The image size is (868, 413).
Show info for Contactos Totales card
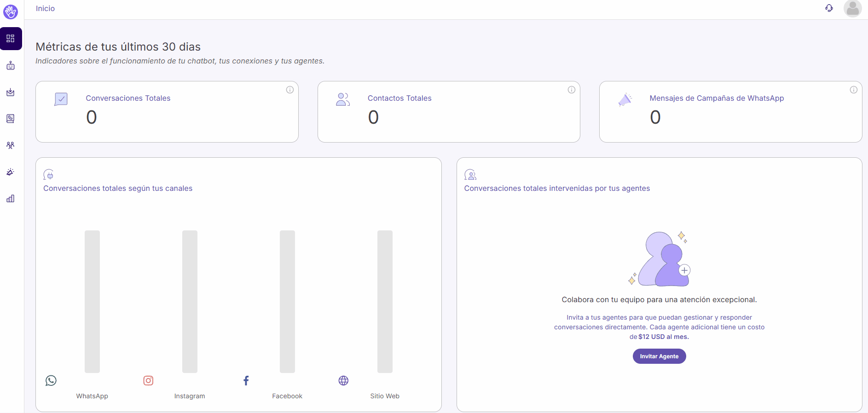pyautogui.click(x=572, y=90)
